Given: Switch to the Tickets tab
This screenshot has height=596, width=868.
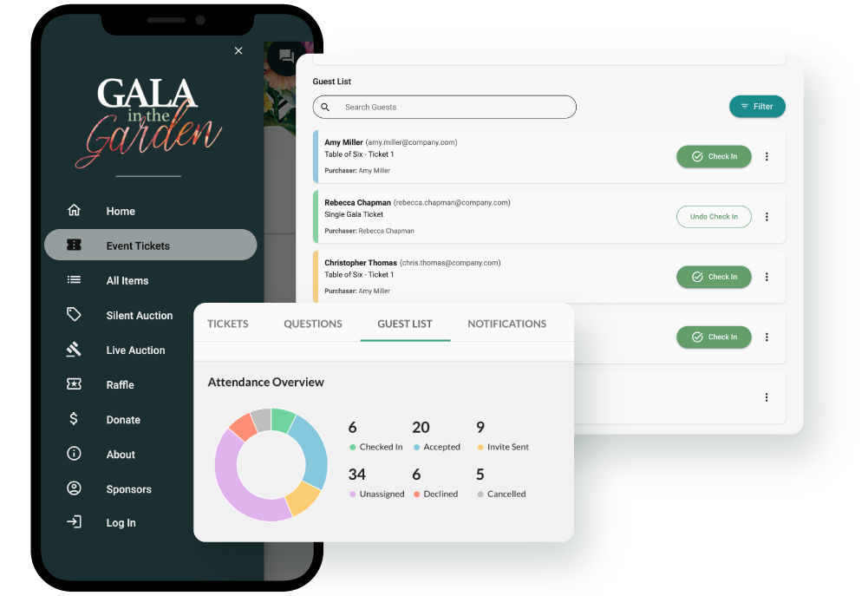Looking at the screenshot, I should point(227,324).
